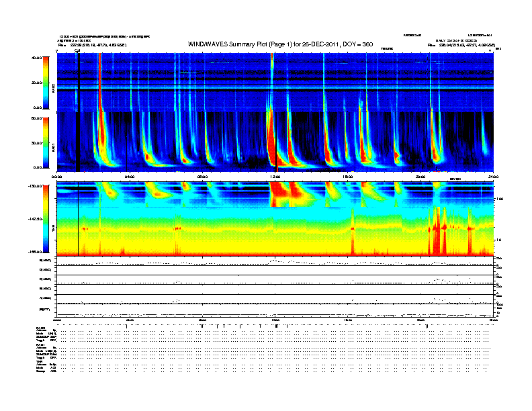The height and width of the screenshot is (411, 532).
Task: Click the TNR color scale bar
Action: point(46,219)
